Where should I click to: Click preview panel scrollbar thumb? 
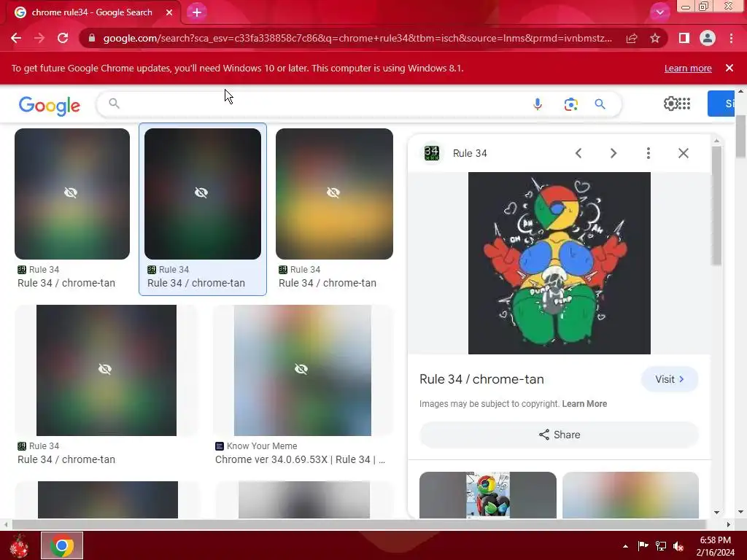coord(716,206)
